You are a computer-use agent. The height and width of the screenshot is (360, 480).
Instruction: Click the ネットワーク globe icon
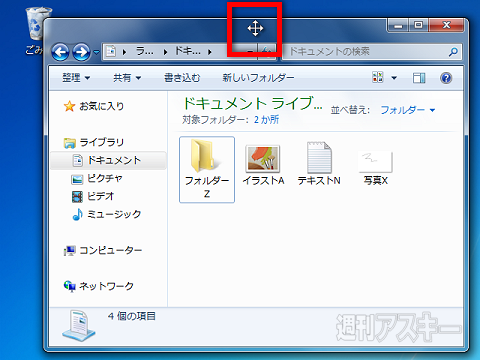click(x=69, y=286)
